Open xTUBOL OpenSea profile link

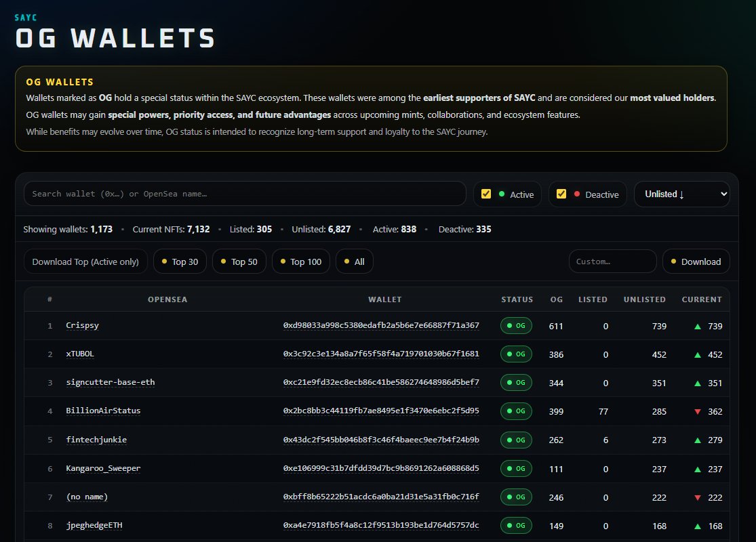pos(80,354)
